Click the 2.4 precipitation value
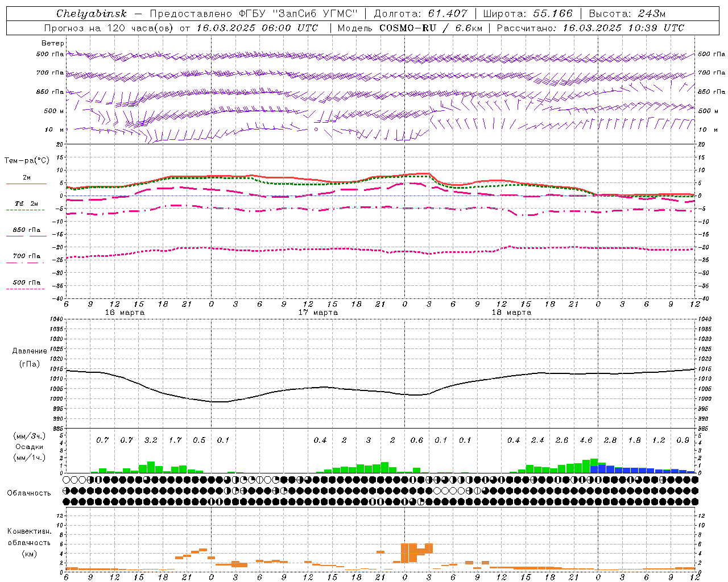Viewport: 728px width, 582px height. (537, 440)
